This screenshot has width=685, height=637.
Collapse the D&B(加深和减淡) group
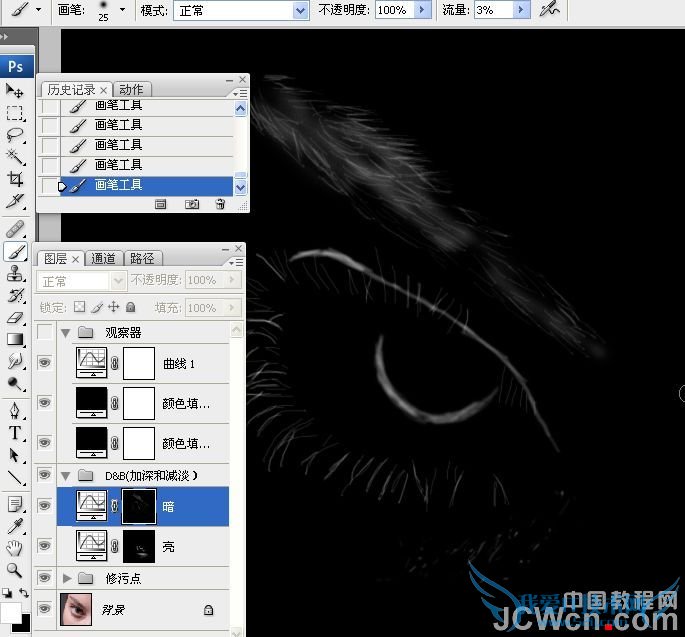[x=66, y=475]
